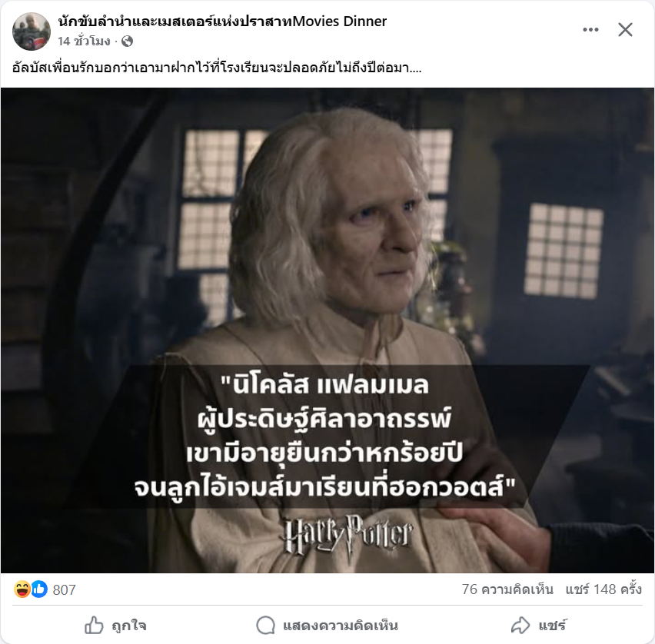Click the 14 ชั่วโมง timestamp link
The height and width of the screenshot is (644, 655).
84,41
